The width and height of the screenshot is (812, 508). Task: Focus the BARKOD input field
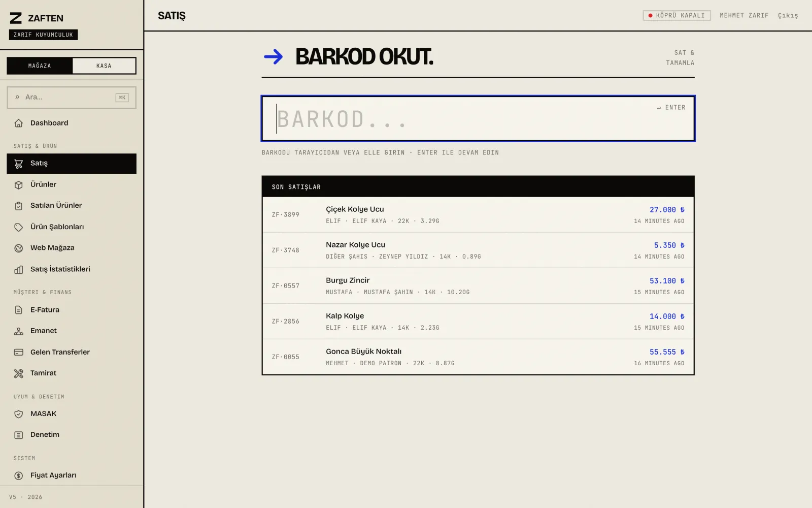(x=478, y=118)
